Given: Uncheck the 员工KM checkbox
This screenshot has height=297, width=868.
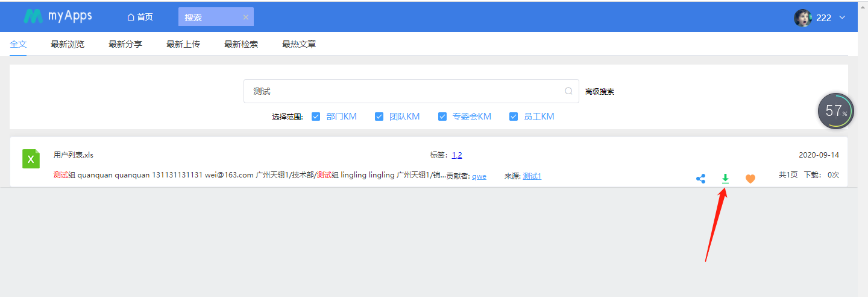Looking at the screenshot, I should point(514,117).
